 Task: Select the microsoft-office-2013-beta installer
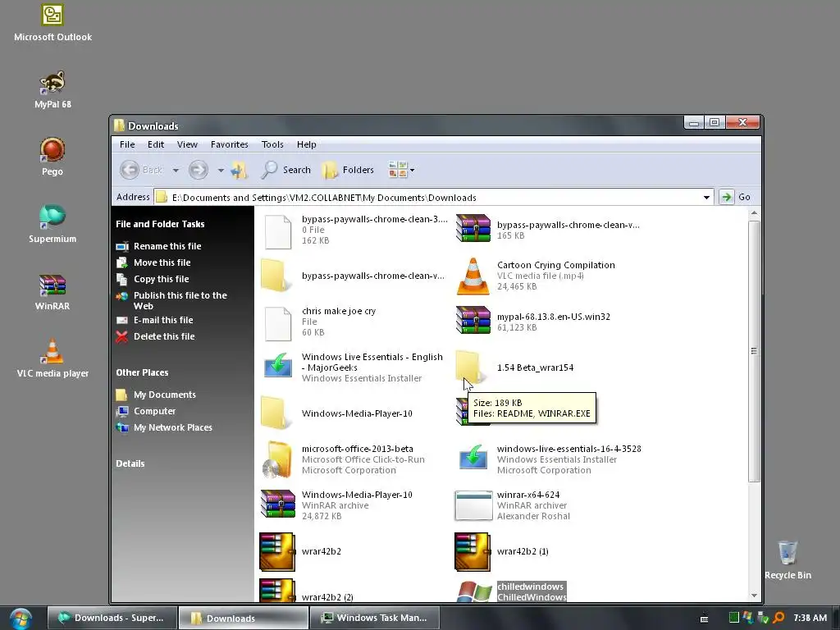click(x=344, y=459)
